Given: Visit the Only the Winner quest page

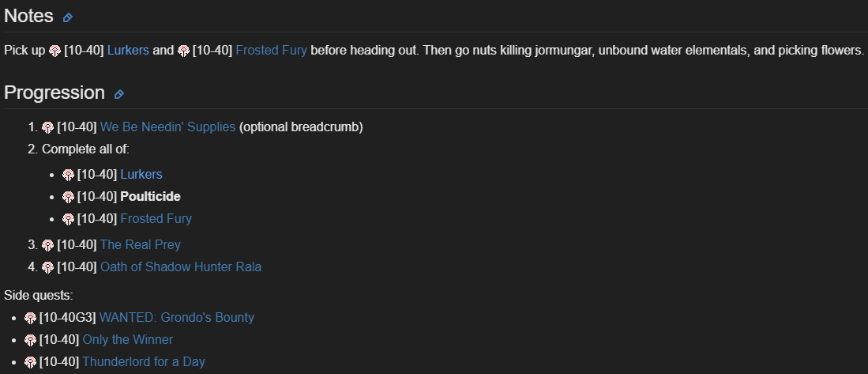Looking at the screenshot, I should click(127, 340).
